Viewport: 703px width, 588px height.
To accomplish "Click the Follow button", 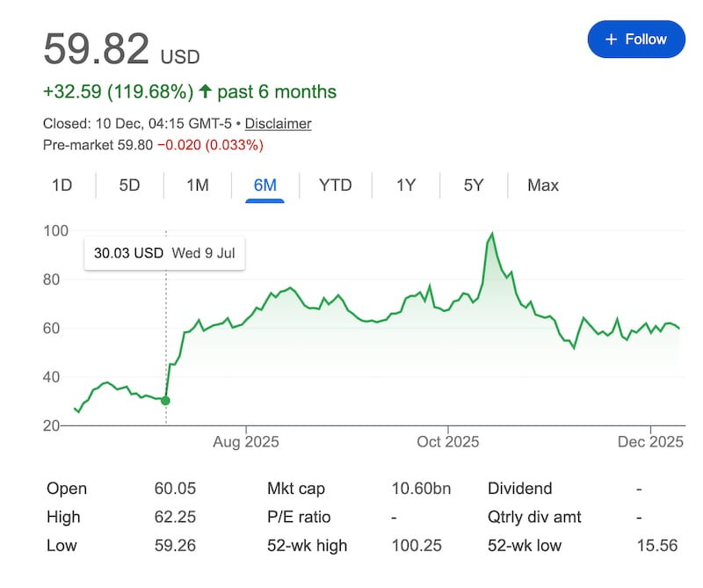I will pos(636,39).
